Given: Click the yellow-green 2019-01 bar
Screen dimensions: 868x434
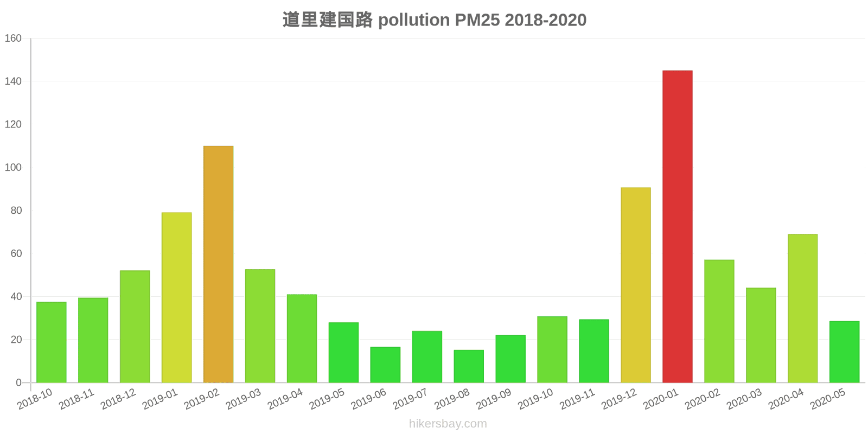Looking at the screenshot, I should (x=176, y=297).
